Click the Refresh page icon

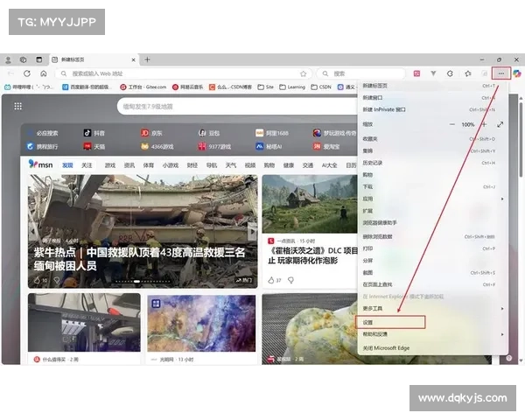pos(27,73)
